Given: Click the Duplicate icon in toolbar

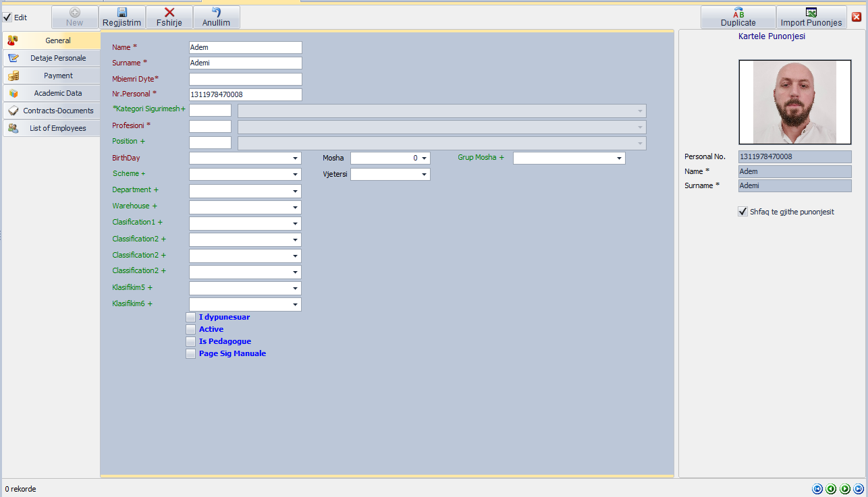Looking at the screenshot, I should point(738,12).
